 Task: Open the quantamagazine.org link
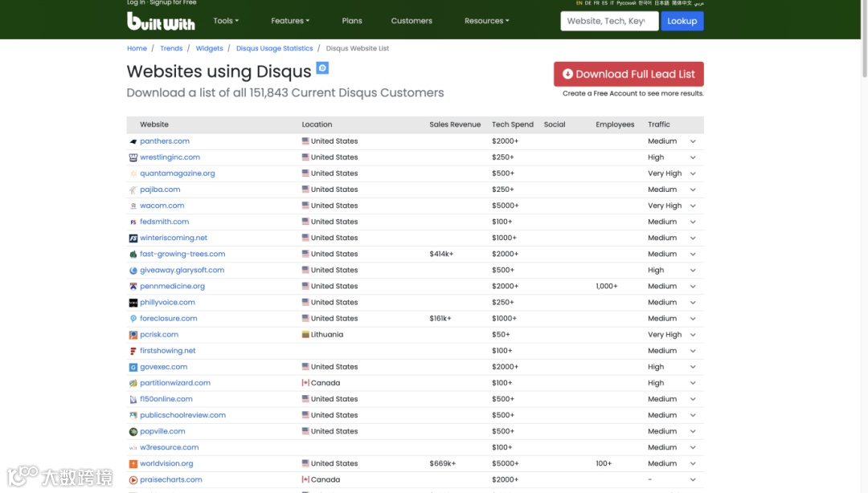(x=177, y=173)
